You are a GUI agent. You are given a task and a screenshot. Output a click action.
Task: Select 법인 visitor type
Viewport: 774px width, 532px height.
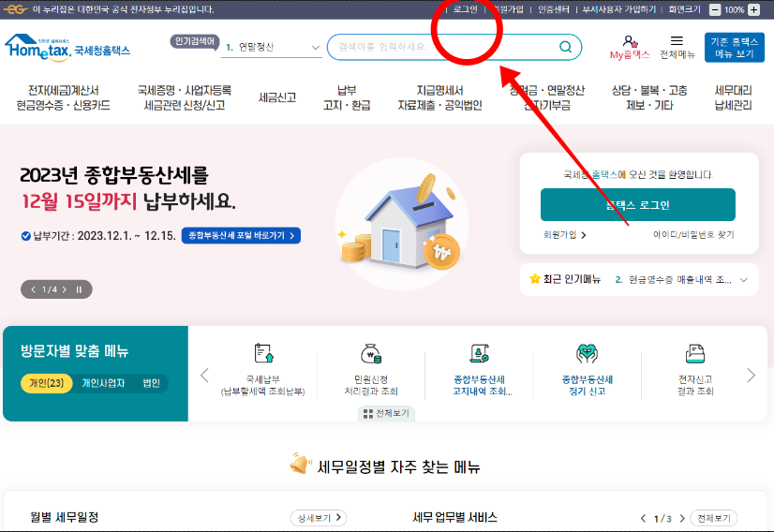(151, 383)
